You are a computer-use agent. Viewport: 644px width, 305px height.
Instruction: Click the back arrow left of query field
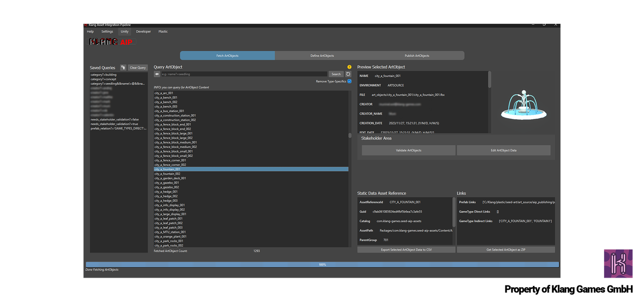(157, 74)
